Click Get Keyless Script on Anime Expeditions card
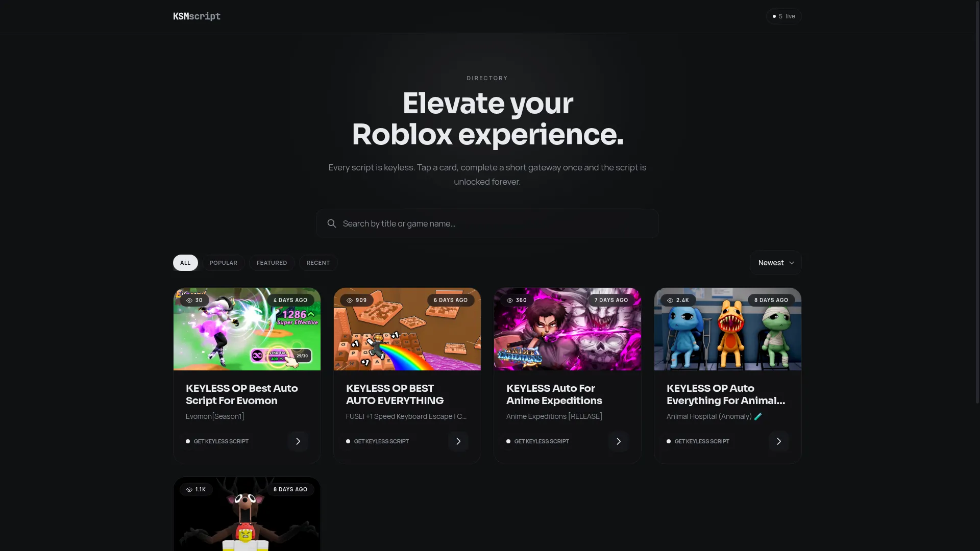980x551 pixels. coord(538,441)
